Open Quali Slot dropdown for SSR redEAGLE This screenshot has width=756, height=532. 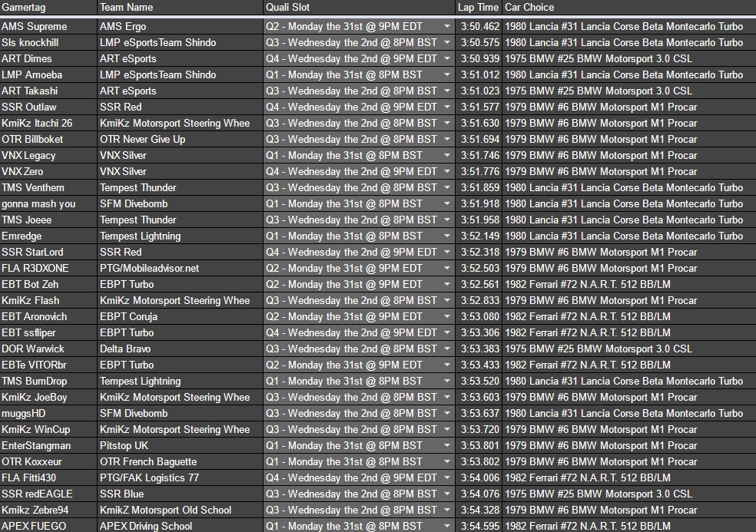(447, 494)
